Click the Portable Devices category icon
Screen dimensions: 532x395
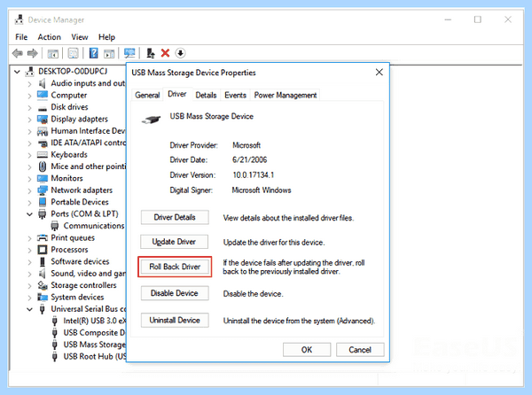tap(43, 202)
